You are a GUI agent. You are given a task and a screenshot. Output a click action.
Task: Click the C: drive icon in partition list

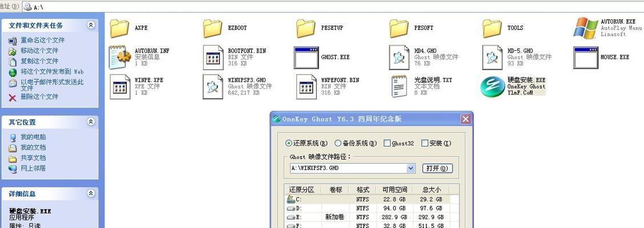click(291, 199)
